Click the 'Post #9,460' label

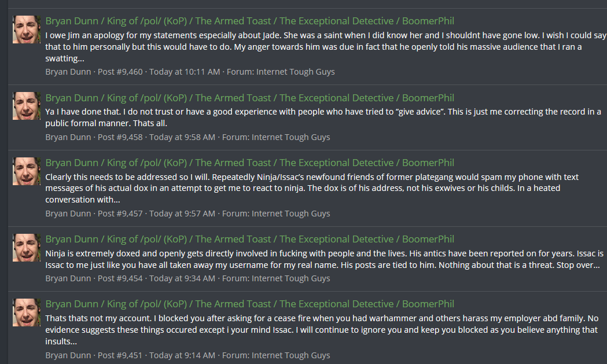pyautogui.click(x=120, y=72)
